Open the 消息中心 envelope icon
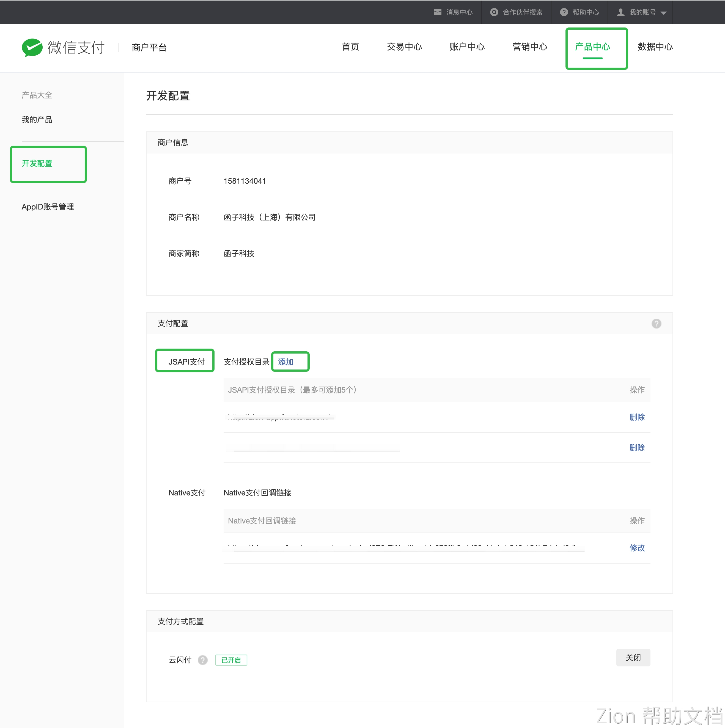 pos(437,12)
